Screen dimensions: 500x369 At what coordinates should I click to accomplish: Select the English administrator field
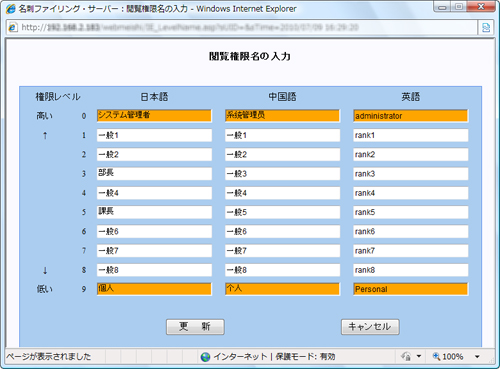(x=411, y=116)
